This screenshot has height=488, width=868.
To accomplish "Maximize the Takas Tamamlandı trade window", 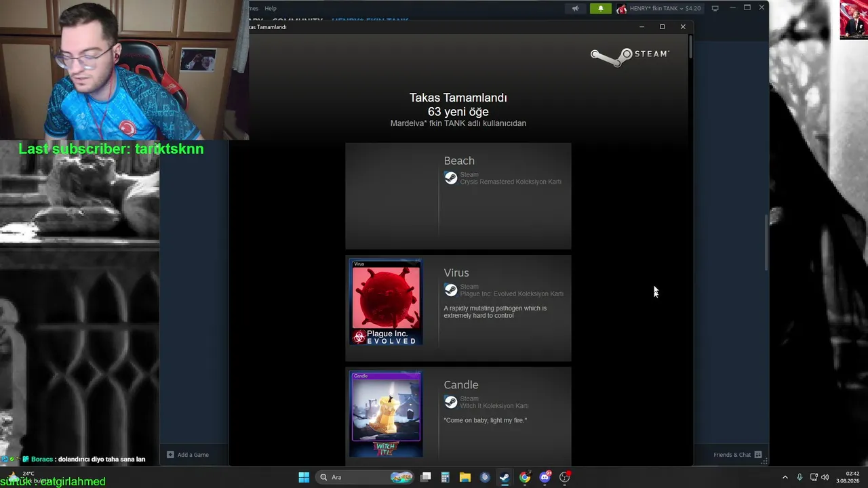I will [663, 26].
